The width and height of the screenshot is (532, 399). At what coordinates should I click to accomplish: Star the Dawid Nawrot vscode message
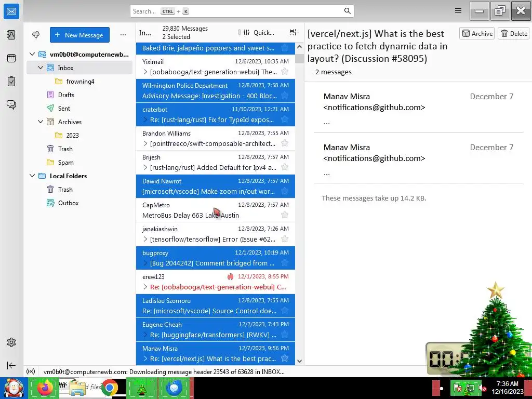point(285,191)
